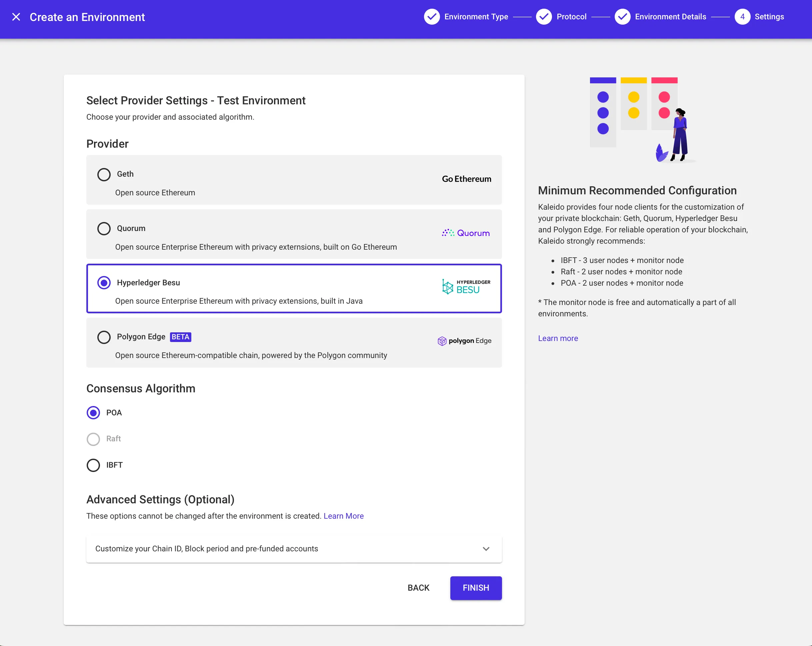Select the Geth provider radio button
The width and height of the screenshot is (812, 646).
click(x=104, y=174)
